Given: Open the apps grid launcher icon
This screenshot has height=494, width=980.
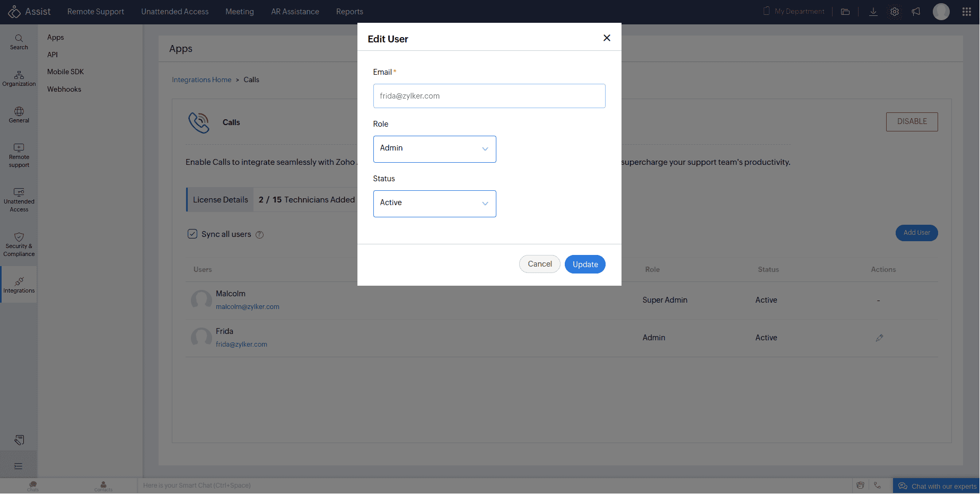Looking at the screenshot, I should pos(966,12).
